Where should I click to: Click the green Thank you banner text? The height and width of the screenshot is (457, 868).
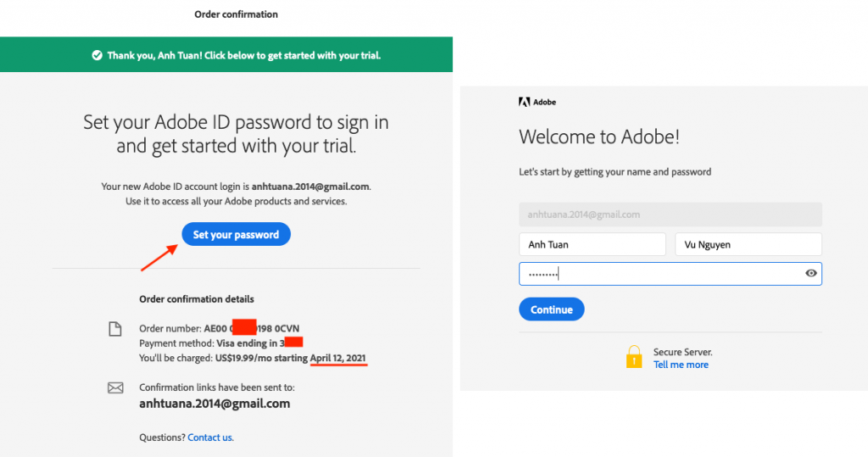click(243, 55)
